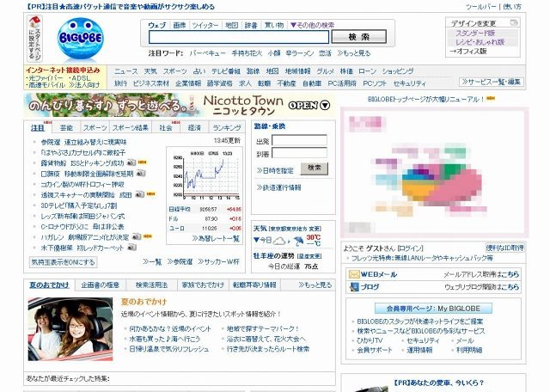Expand the date and time option under the route search
The height and width of the screenshot is (392, 550).
pos(275,170)
